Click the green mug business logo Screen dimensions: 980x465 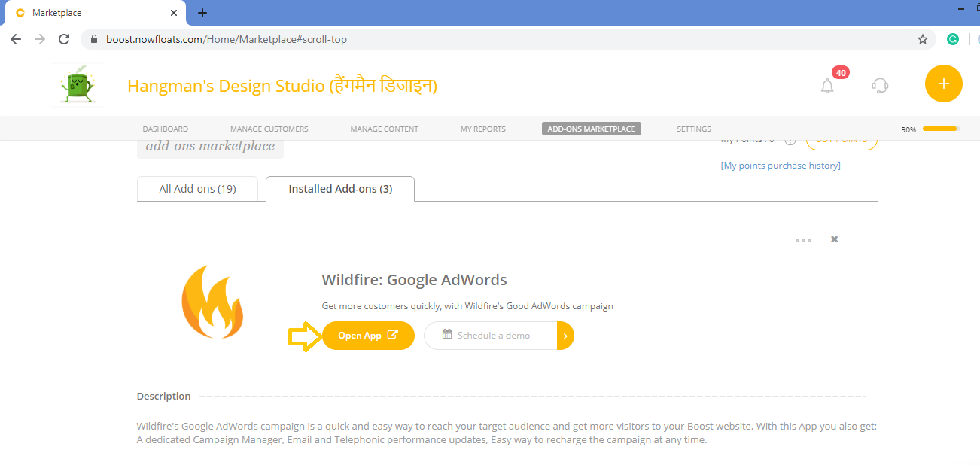(77, 84)
